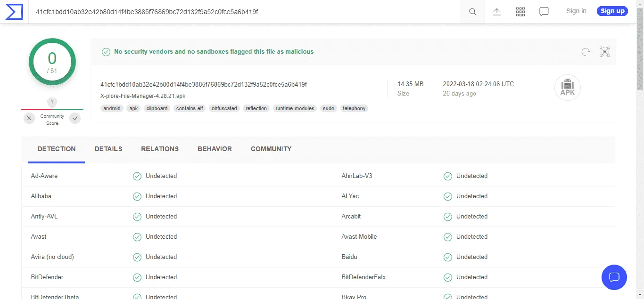Screen dimensions: 644x299
Task: Open the comments icon in header
Action: (x=544, y=12)
